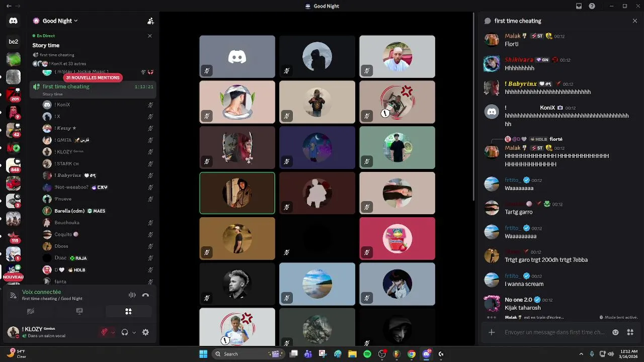Open the taskbar weather widget
Image resolution: width=644 pixels, height=362 pixels.
(x=17, y=354)
